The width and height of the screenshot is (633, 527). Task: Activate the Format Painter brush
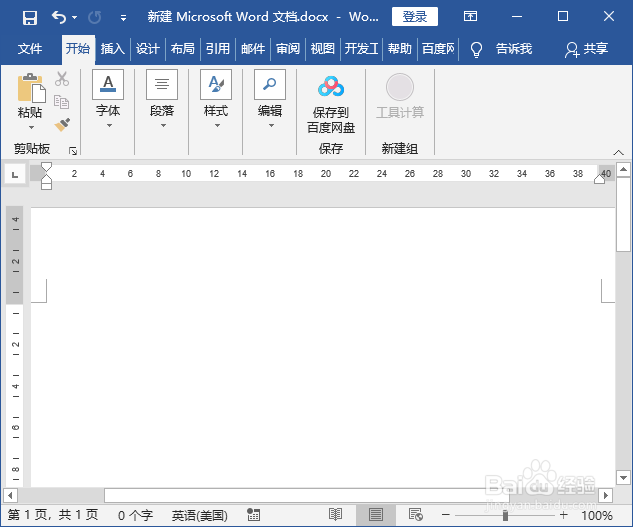pos(62,124)
